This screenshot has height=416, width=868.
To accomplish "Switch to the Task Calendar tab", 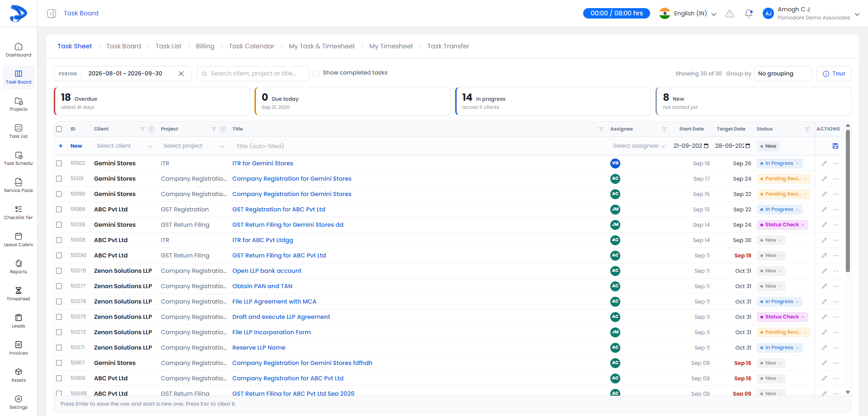I will point(252,46).
